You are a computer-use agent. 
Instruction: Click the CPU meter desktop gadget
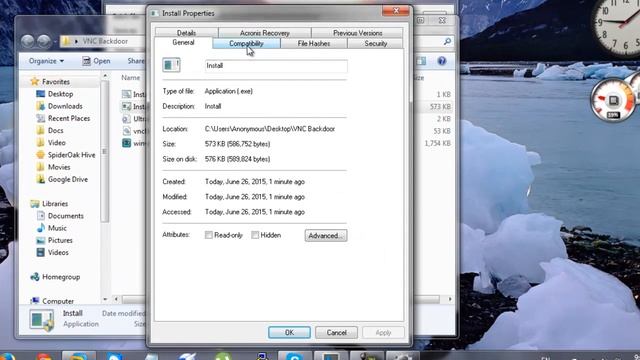click(612, 100)
